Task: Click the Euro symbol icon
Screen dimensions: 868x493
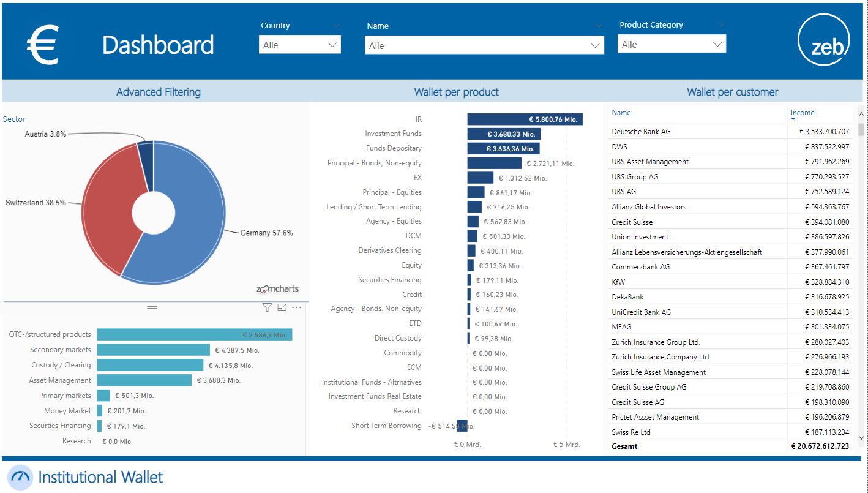Action: (43, 45)
